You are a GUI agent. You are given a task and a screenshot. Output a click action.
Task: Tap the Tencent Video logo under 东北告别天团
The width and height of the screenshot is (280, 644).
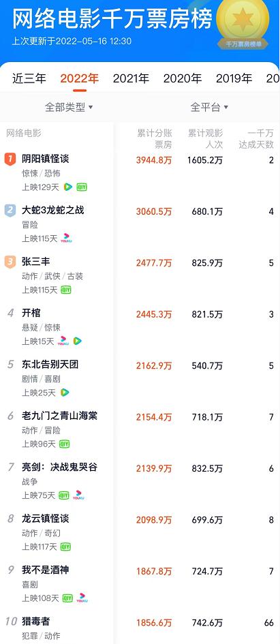pos(65,393)
